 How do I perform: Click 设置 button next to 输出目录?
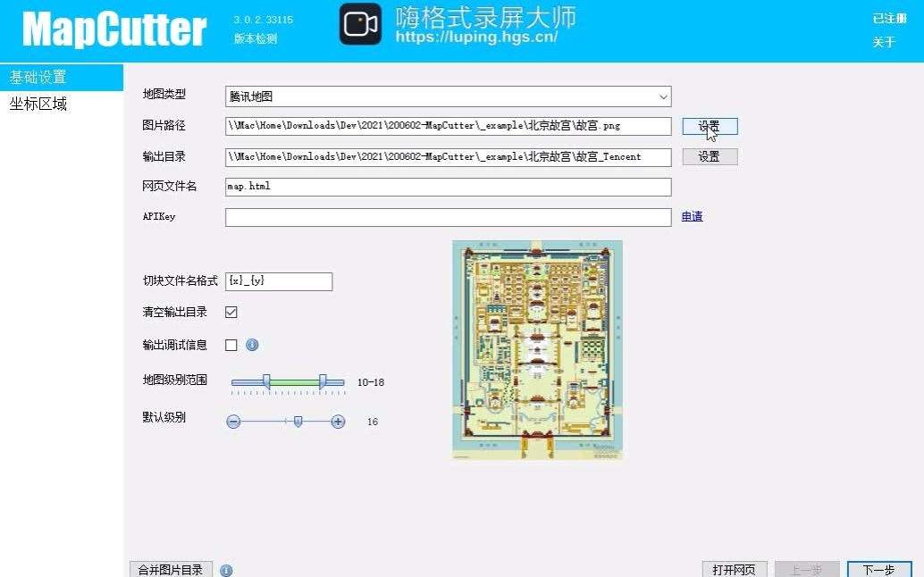point(710,156)
